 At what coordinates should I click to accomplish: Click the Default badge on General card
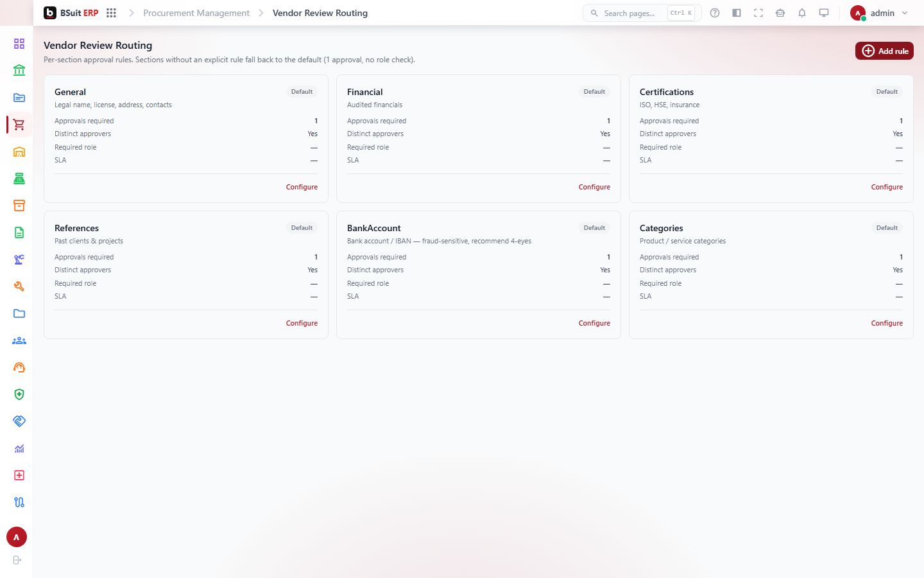tap(302, 92)
